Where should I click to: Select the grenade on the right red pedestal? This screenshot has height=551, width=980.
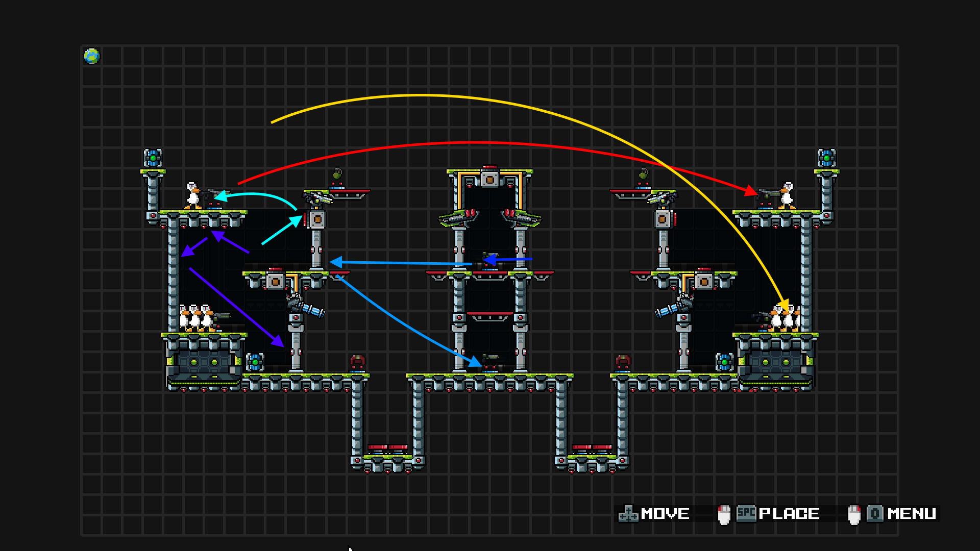coord(643,175)
